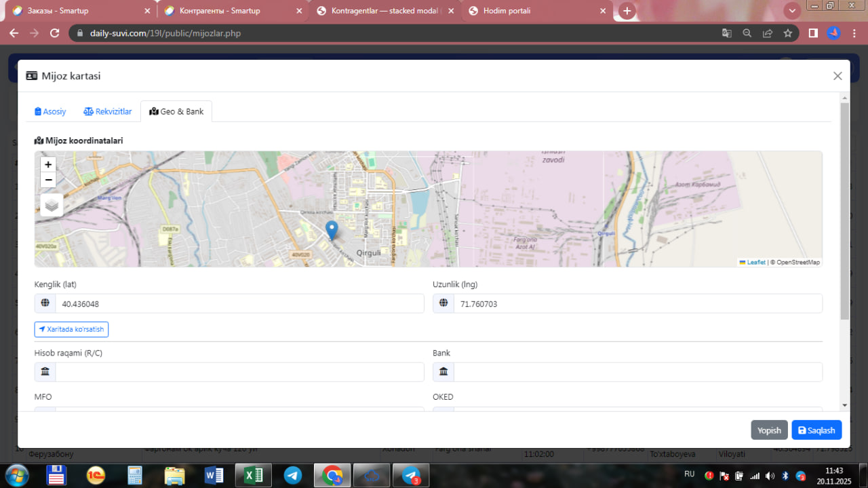Zoom out on the Leaflet map
Image resolution: width=868 pixels, height=488 pixels.
point(48,180)
